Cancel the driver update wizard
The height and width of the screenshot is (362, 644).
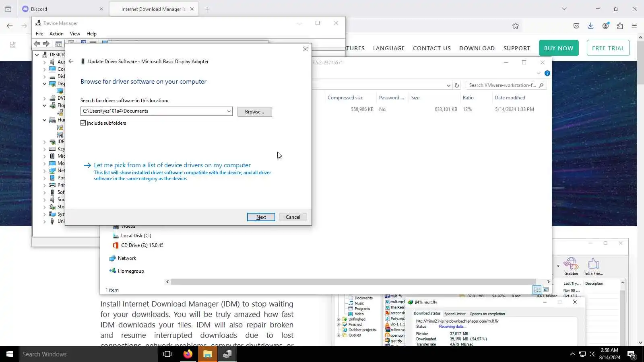[x=293, y=217]
